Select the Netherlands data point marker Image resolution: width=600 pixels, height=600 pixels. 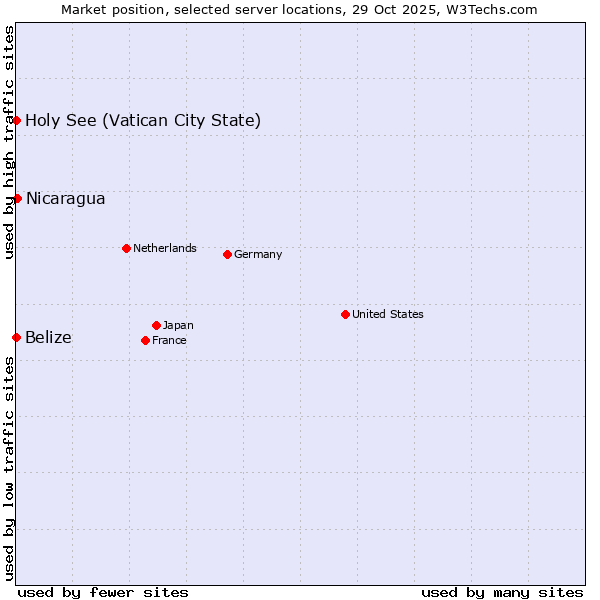pyautogui.click(x=126, y=248)
